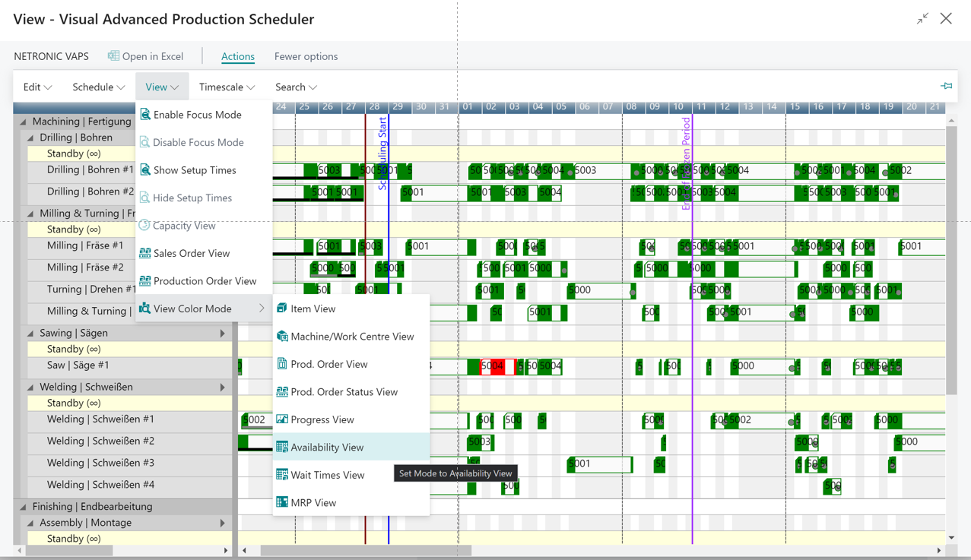
Task: Click the Open in Excel icon
Action: click(113, 56)
